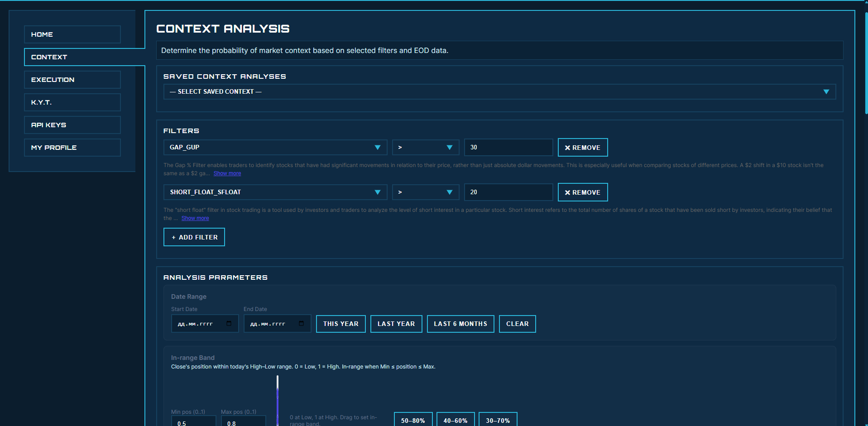Open the SHORT_FLOAT_SFLOAT filter dropdown
This screenshot has height=426, width=868.
point(275,192)
